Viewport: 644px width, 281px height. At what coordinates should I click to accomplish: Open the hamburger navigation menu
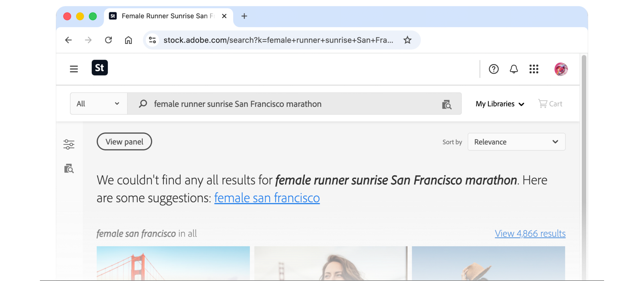tap(74, 69)
